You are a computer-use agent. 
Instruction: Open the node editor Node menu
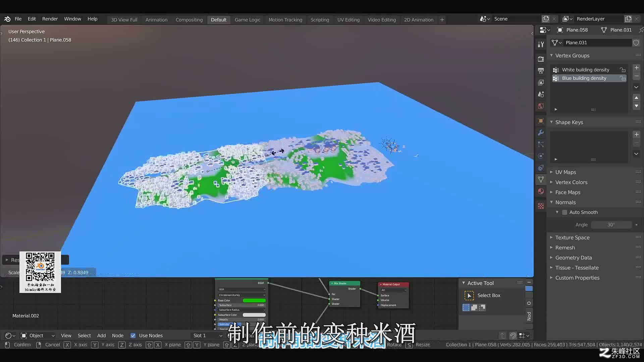118,336
